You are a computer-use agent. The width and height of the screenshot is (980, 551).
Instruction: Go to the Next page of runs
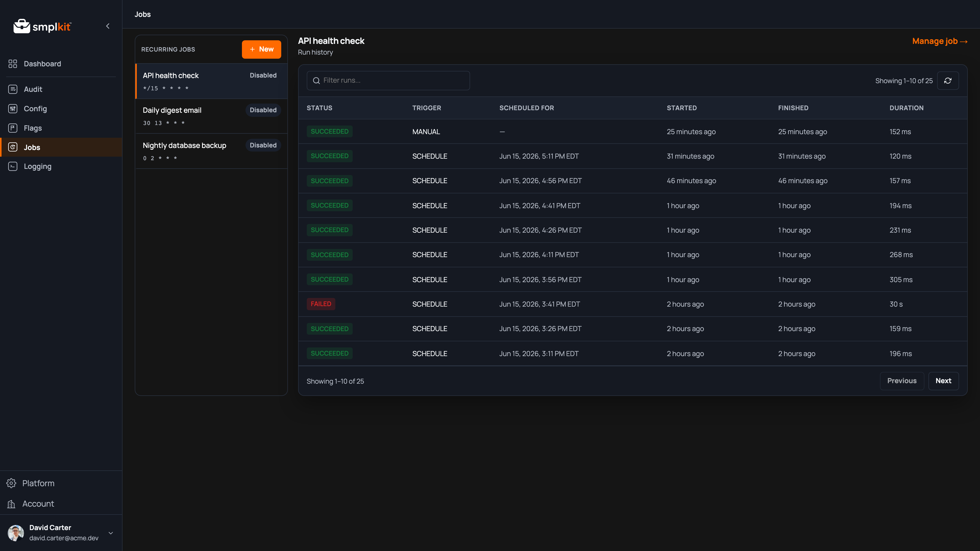[x=943, y=381]
